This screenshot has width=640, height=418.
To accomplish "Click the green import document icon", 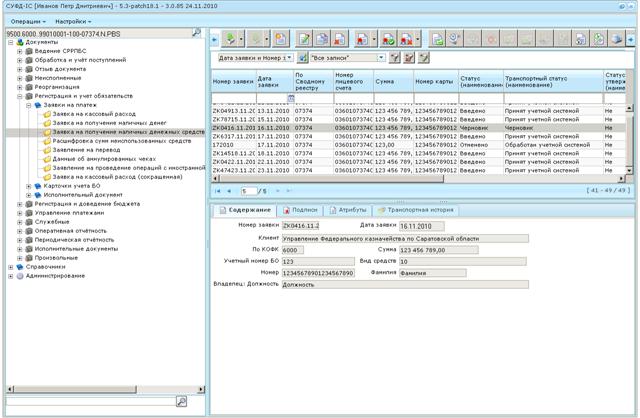I will tap(231, 39).
